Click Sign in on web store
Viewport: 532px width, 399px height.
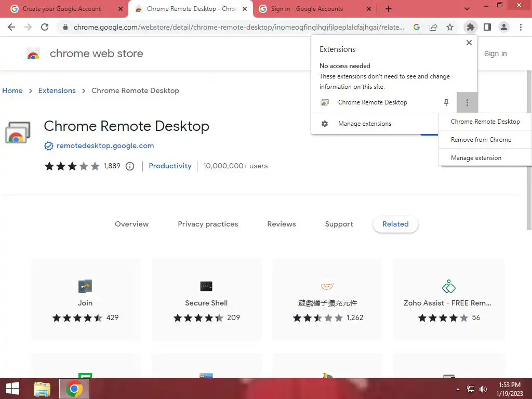point(495,54)
